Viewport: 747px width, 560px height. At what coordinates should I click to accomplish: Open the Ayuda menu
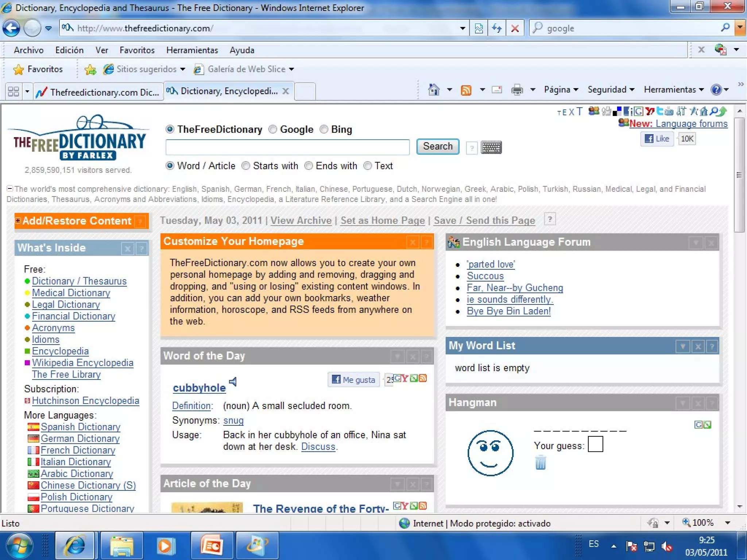tap(242, 50)
